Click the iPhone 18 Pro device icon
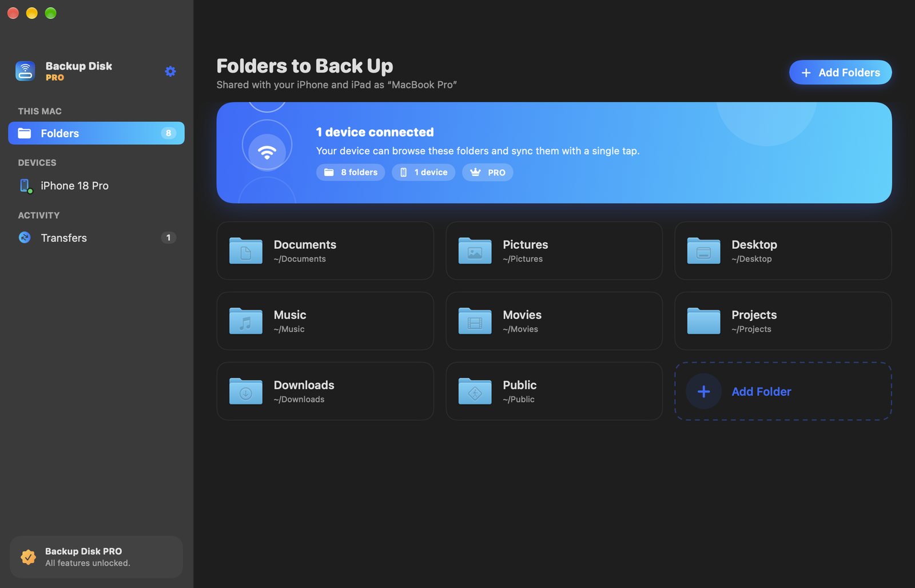The image size is (915, 588). tap(26, 186)
